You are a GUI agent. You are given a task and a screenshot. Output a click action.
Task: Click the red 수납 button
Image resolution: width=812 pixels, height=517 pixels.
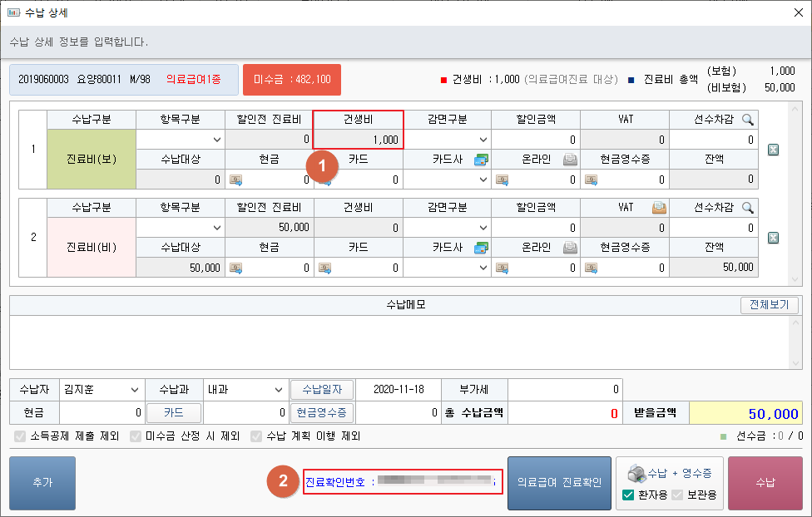click(x=765, y=483)
